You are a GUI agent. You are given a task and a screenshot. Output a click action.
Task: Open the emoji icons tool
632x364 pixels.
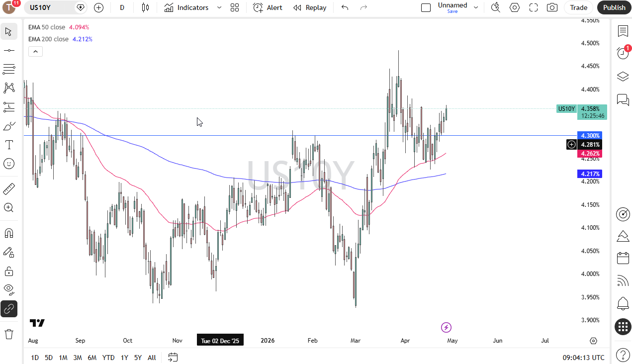tap(8, 164)
